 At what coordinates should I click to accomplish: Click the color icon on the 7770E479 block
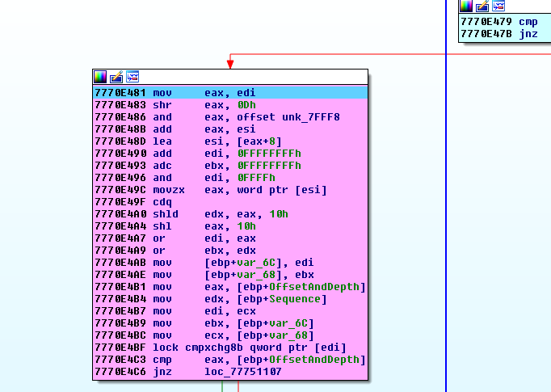tap(466, 6)
